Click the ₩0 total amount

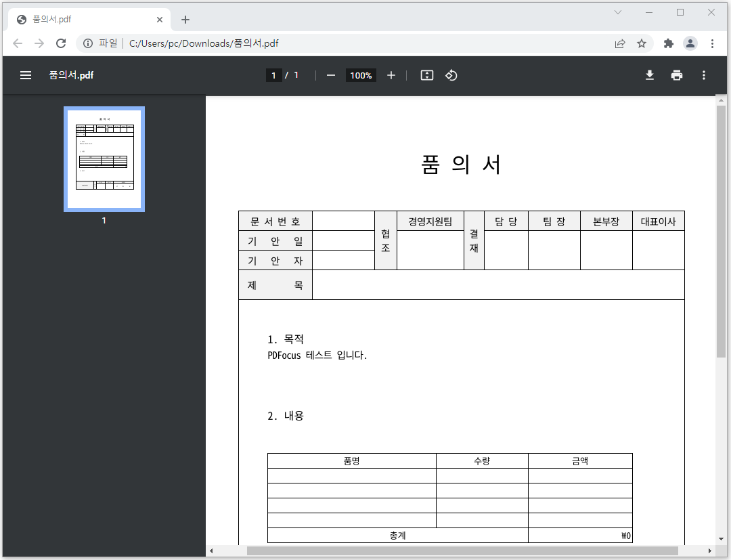click(626, 536)
